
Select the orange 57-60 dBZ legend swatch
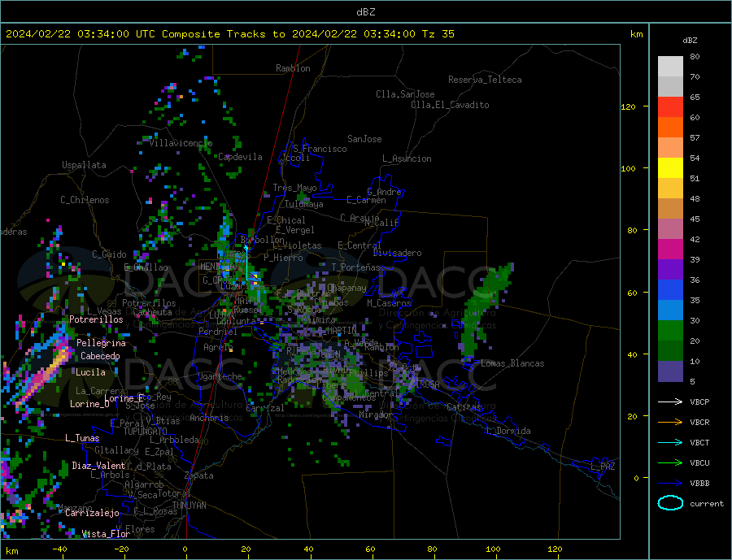pos(670,128)
